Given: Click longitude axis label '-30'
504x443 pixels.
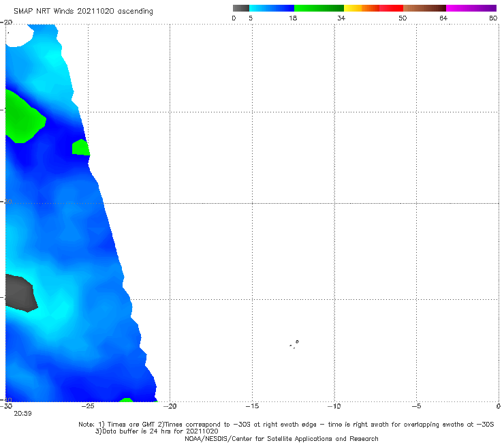Looking at the screenshot, I should (x=6, y=406).
